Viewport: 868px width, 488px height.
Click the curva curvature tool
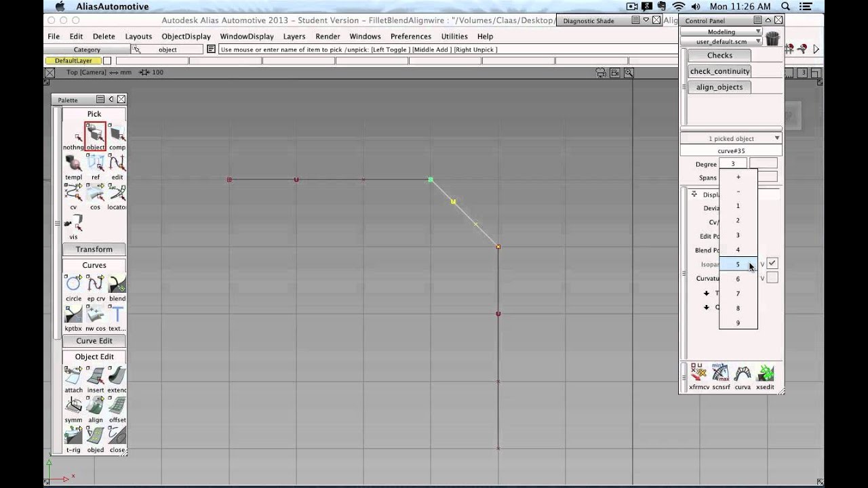coord(743,377)
